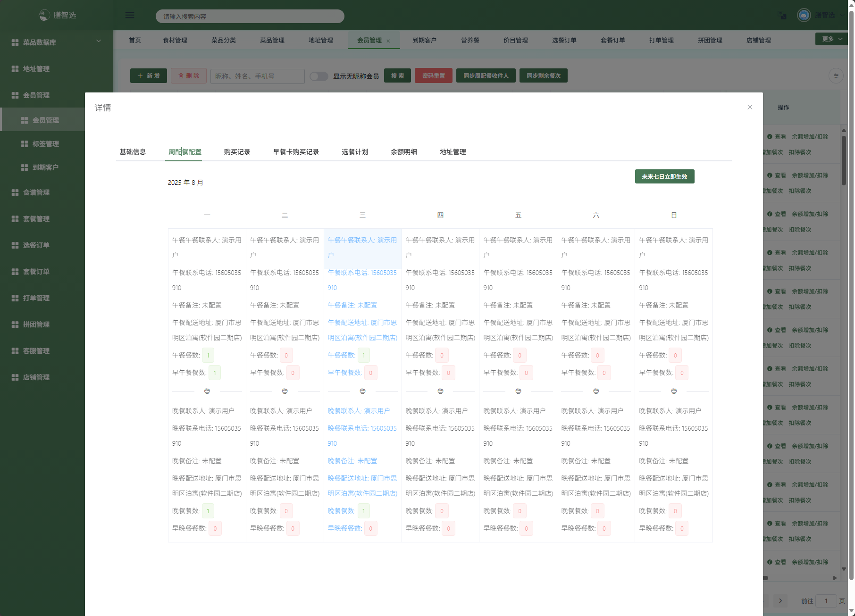Click the translate icon in the header
This screenshot has height=616, width=855.
coord(782,15)
